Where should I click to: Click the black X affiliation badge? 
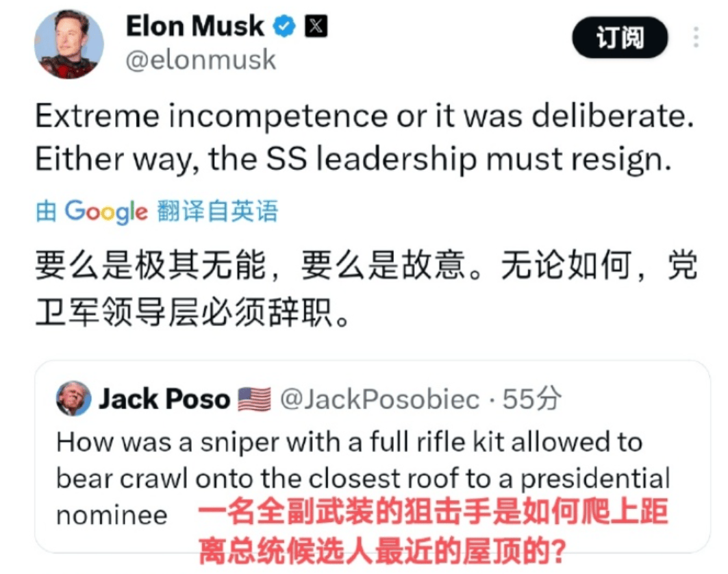point(315,27)
